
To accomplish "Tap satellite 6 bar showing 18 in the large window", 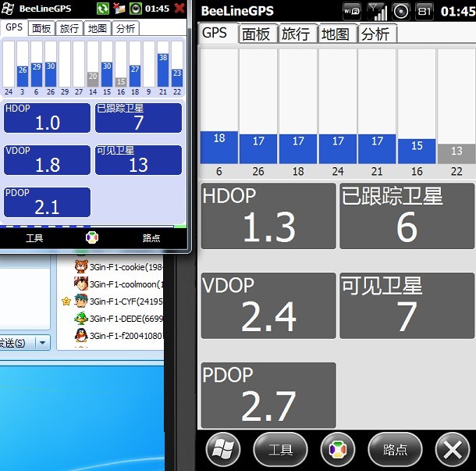I will pos(218,148).
